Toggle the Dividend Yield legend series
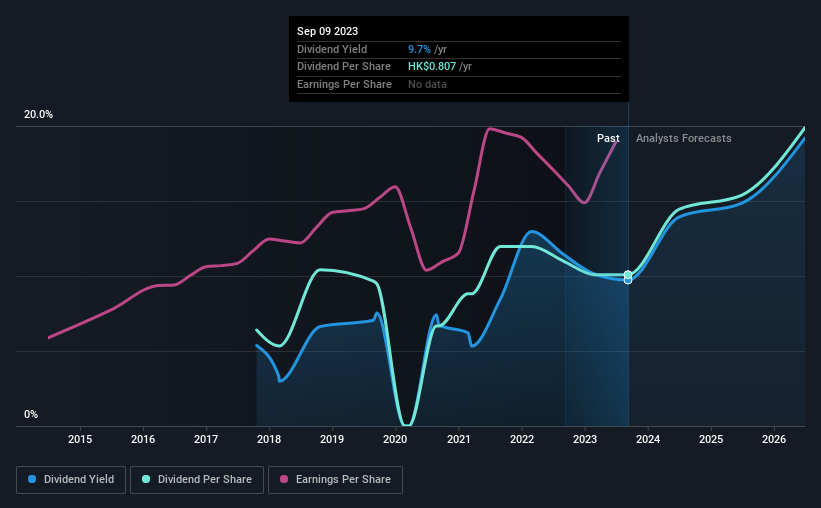 [71, 480]
